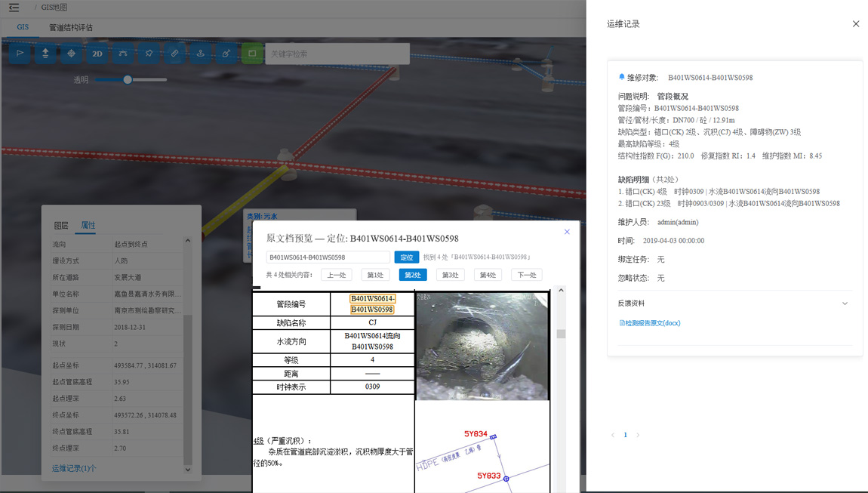Go to previous page in 运维记录 pagination
868x493 pixels.
point(613,435)
